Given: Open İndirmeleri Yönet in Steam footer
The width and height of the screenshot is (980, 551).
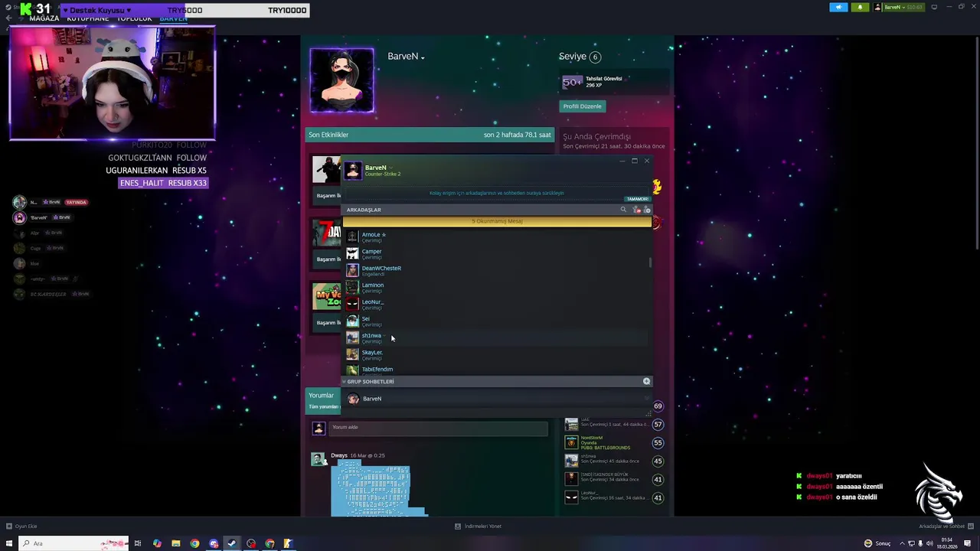Looking at the screenshot, I should 479,527.
